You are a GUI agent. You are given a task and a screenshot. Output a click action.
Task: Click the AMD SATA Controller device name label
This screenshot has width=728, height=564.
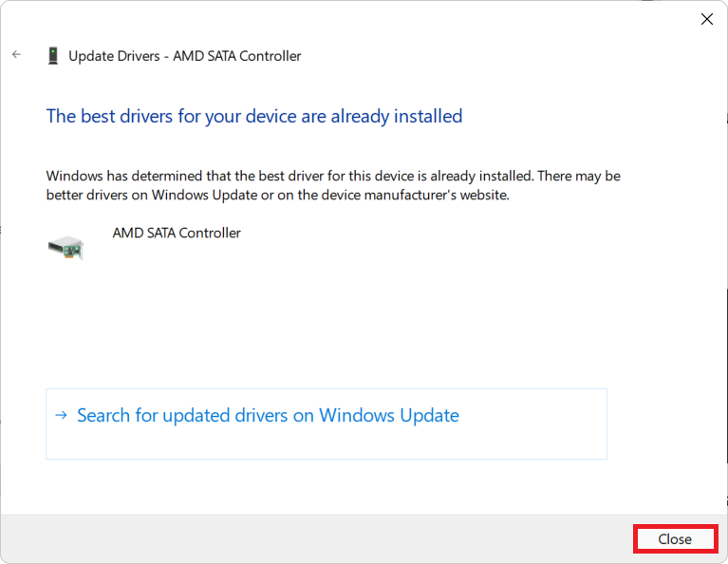[x=177, y=233]
